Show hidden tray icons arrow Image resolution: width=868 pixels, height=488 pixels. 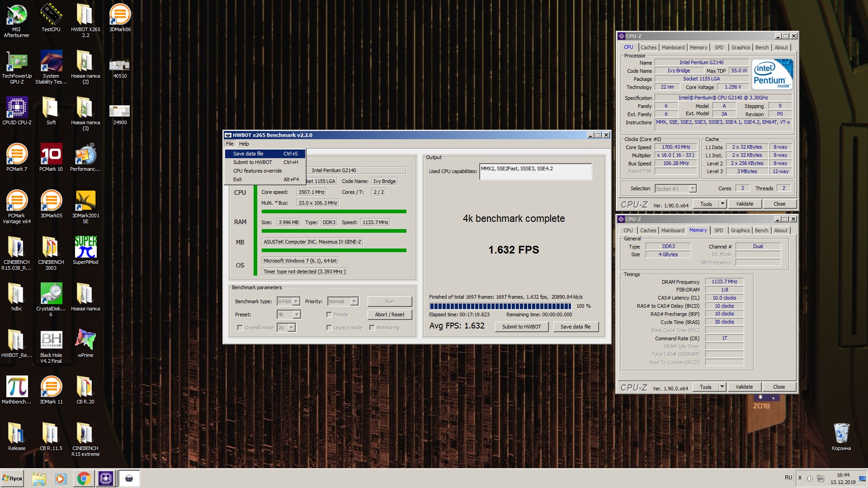pos(800,478)
